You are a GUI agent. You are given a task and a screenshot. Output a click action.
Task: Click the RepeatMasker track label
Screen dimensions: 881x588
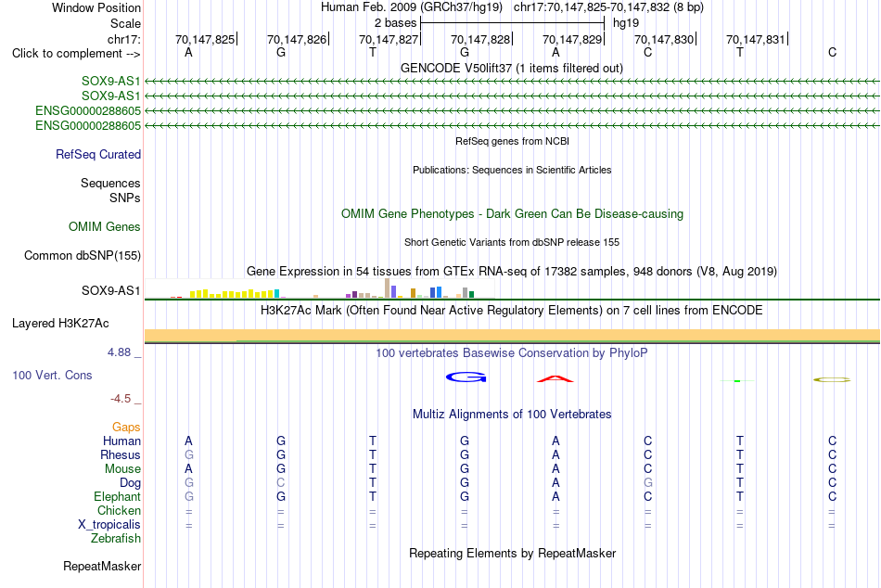click(102, 566)
